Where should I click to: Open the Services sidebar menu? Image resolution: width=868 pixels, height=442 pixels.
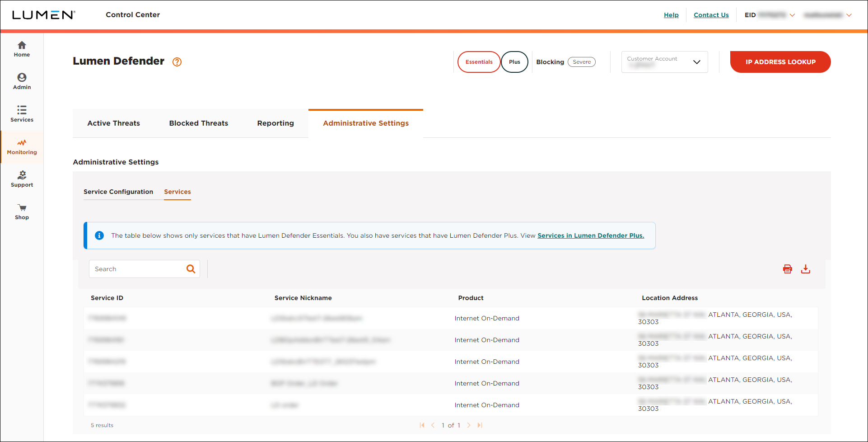tap(22, 114)
